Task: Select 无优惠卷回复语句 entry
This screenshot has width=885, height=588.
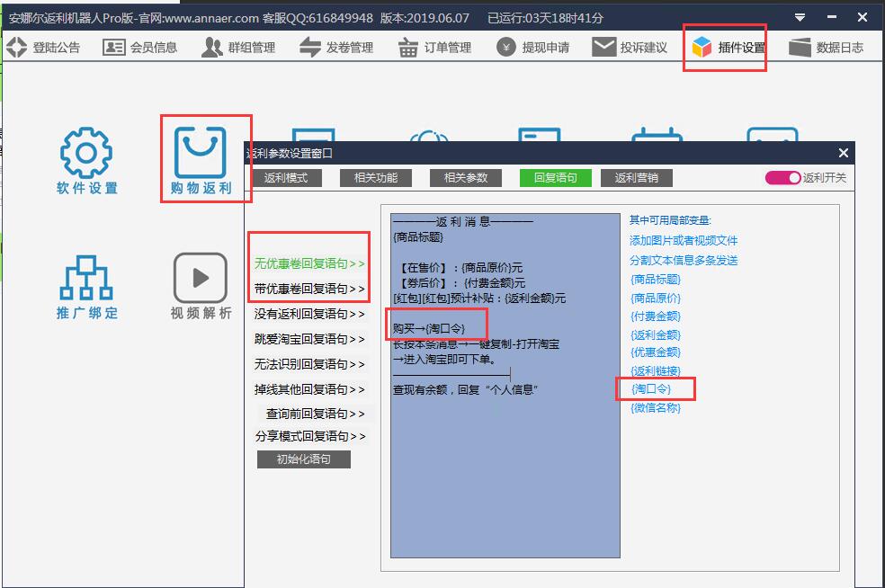Action: point(309,263)
